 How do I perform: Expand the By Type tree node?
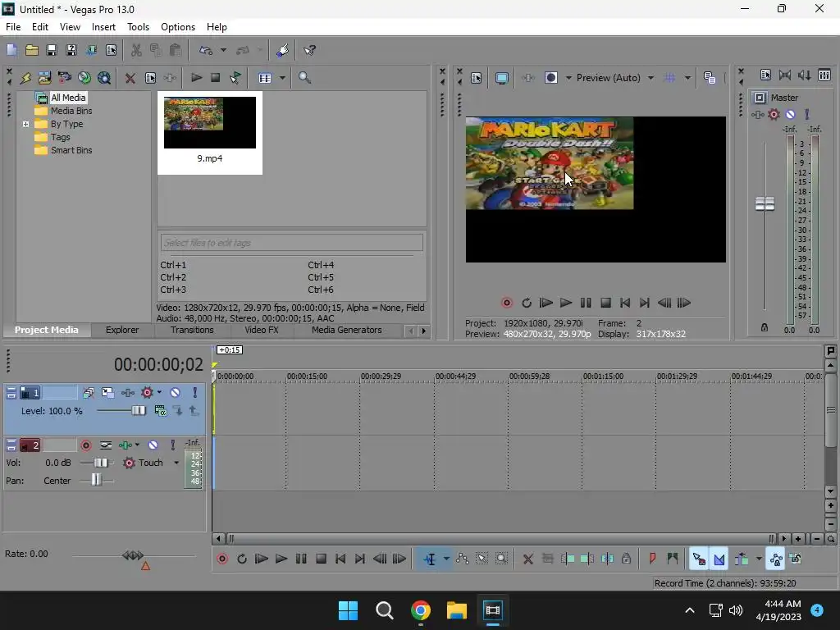tap(25, 125)
